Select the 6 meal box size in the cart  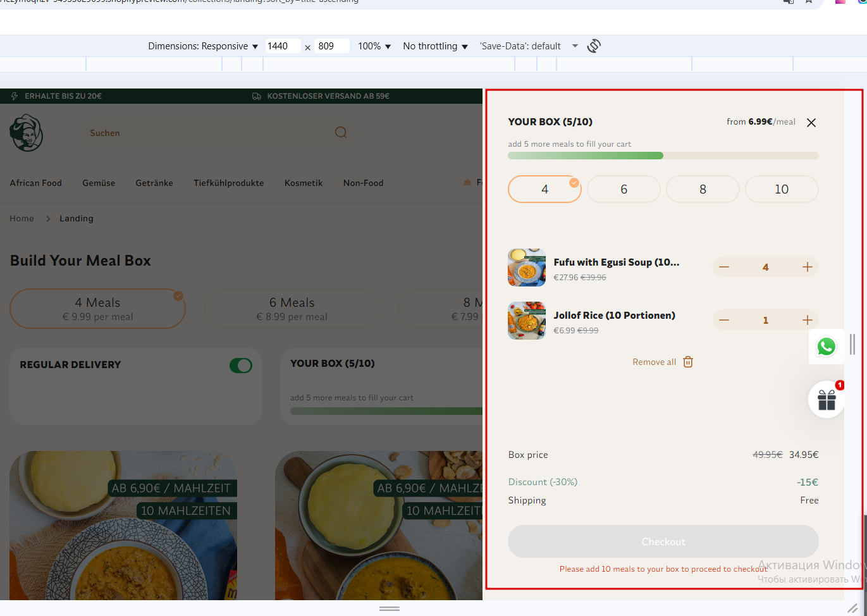click(624, 189)
